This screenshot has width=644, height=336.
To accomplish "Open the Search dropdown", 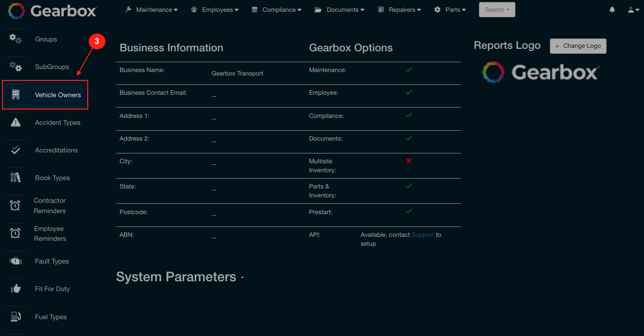I will click(x=497, y=10).
